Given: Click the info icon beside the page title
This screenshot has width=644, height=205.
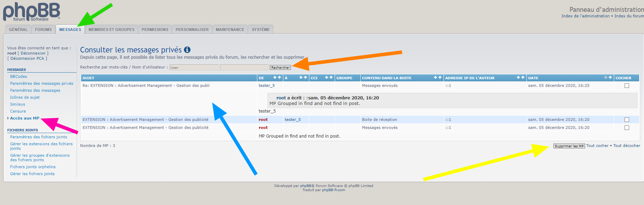Looking at the screenshot, I should coord(187,50).
